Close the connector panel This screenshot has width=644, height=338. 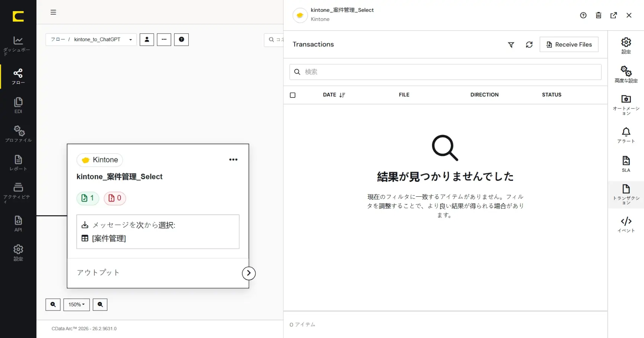pos(629,15)
